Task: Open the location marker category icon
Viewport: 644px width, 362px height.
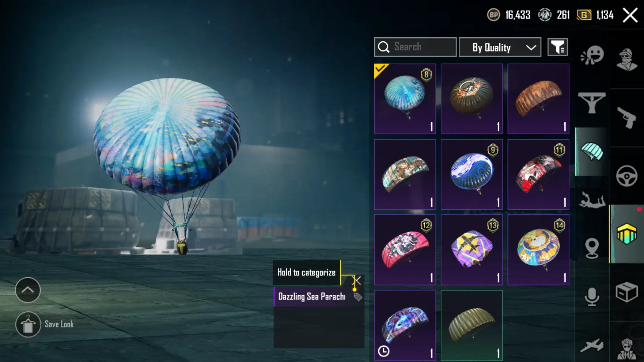Action: pos(592,248)
